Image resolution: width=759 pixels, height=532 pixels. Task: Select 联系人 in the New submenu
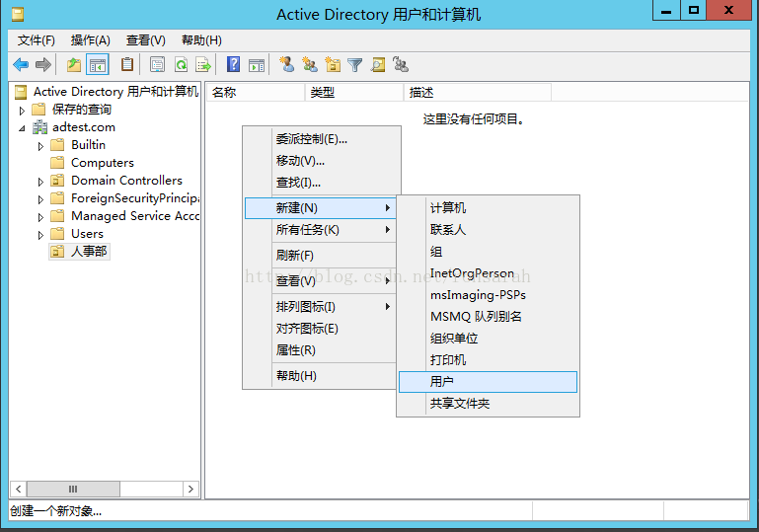[x=488, y=229]
